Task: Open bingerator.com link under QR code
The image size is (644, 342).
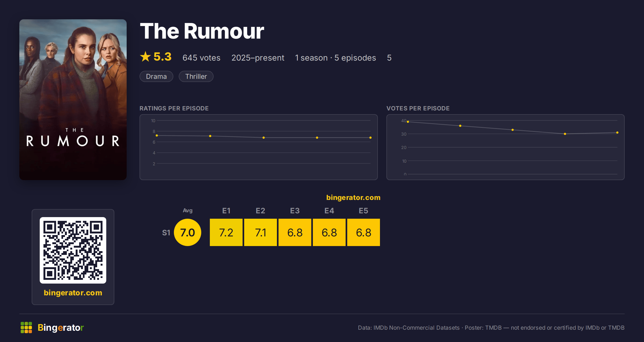Action: [73, 293]
